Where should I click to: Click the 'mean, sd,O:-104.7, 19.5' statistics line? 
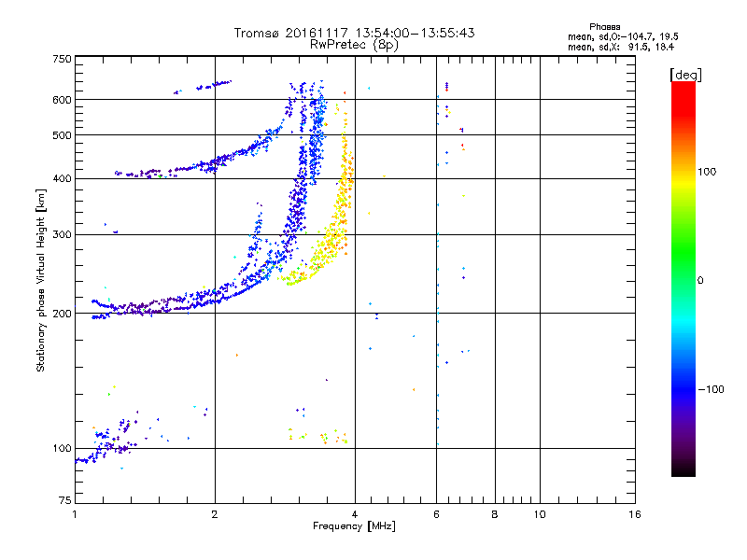click(x=623, y=36)
